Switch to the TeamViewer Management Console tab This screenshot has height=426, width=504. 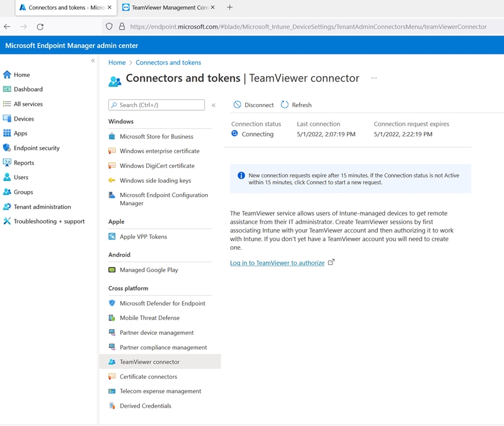click(168, 7)
